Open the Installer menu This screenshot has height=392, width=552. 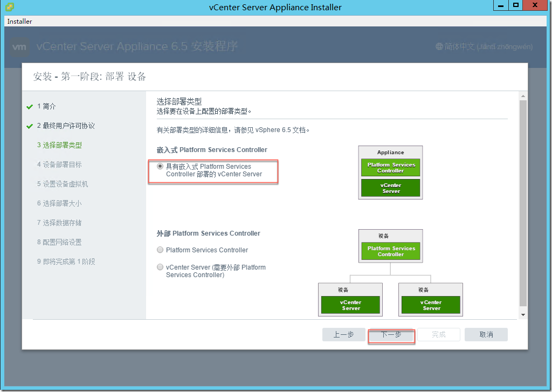pyautogui.click(x=20, y=22)
